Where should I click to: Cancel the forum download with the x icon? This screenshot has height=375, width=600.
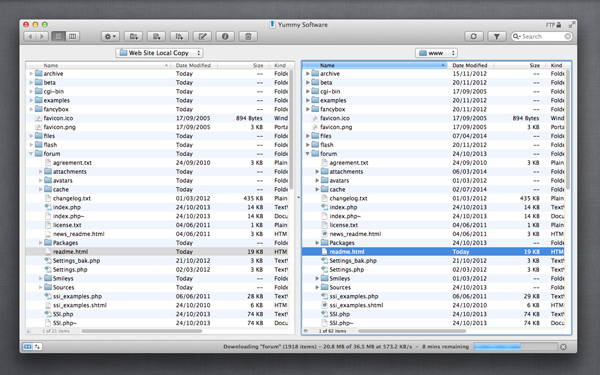coord(563,347)
